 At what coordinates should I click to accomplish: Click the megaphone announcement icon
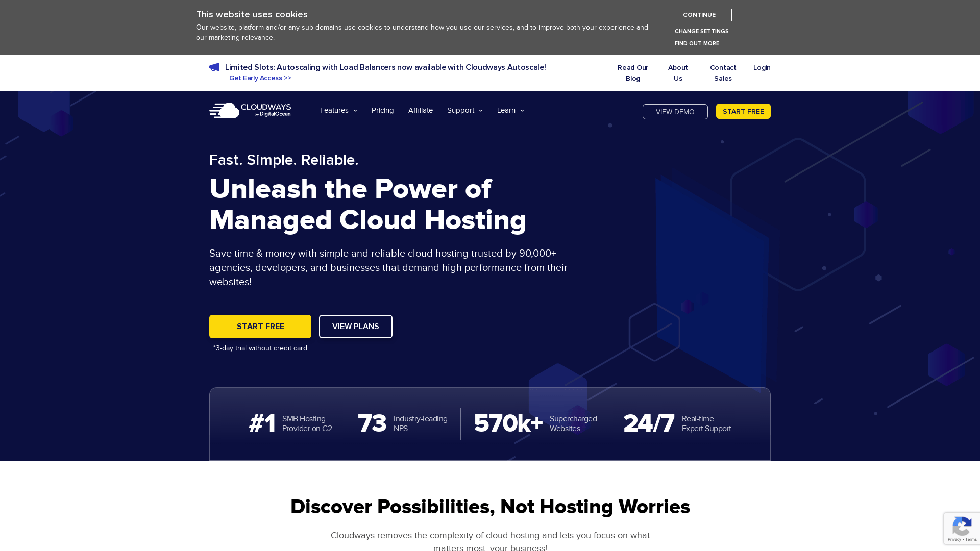point(214,67)
